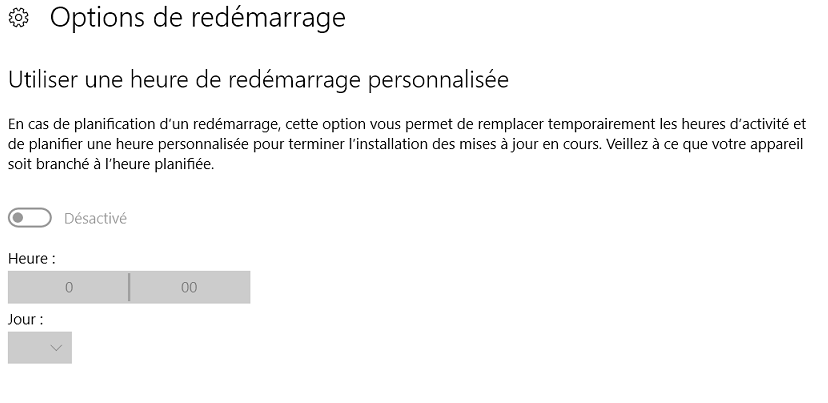Click the word personnalisée in the heading
Image resolution: width=828 pixels, height=403 pixels.
point(438,81)
